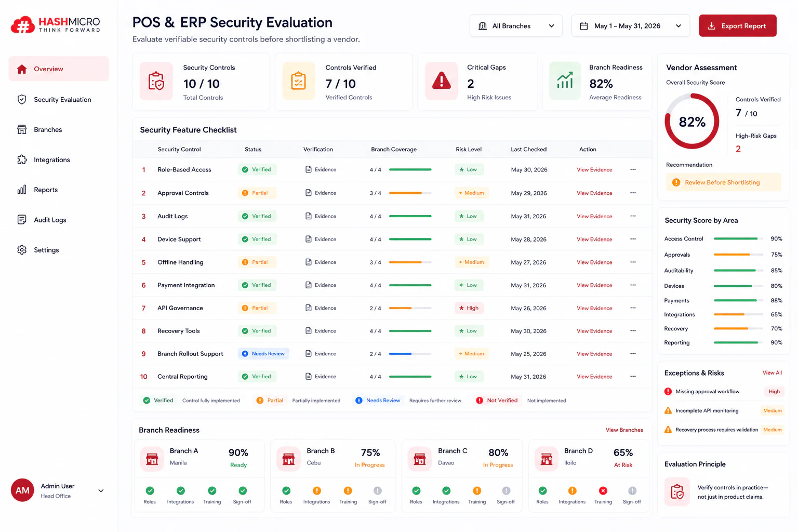Click the Audit Logs list icon
This screenshot has height=532, width=798.
tap(22, 220)
